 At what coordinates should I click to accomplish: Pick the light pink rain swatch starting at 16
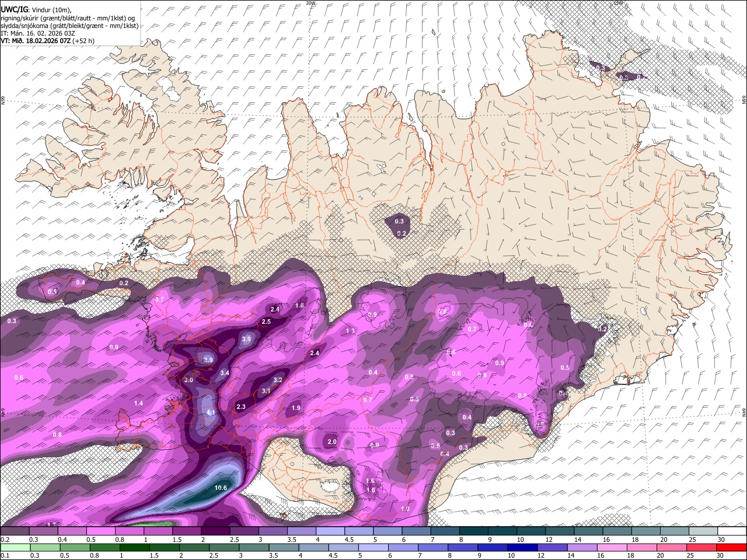[x=612, y=547]
